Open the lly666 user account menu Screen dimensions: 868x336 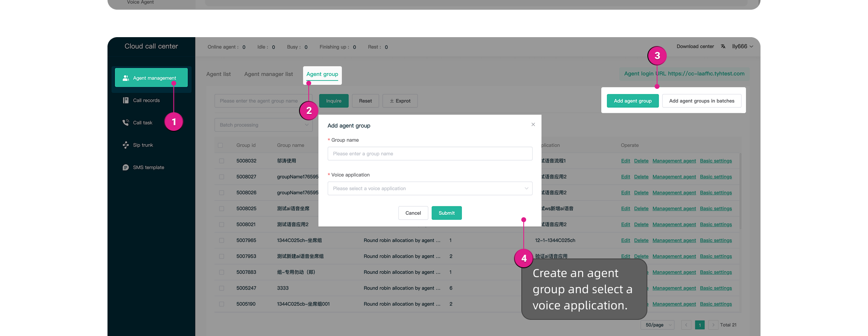742,46
